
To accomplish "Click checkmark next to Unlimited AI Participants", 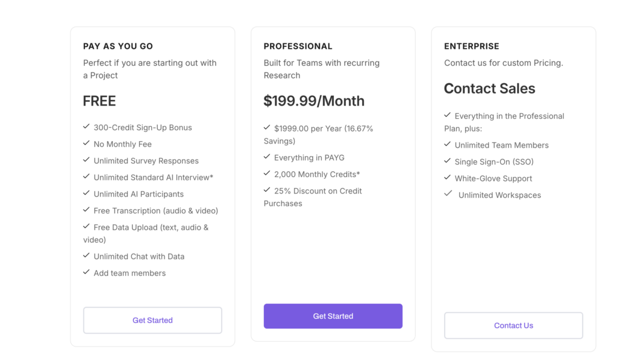I will (x=86, y=193).
